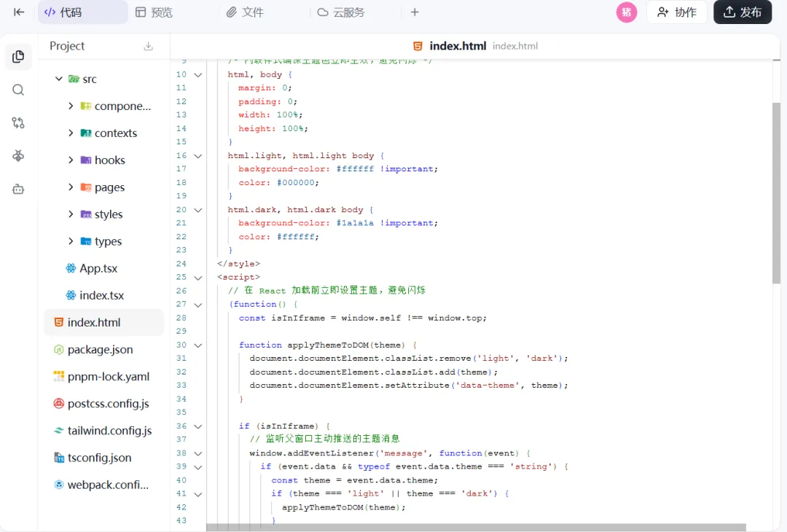Click the tailwind.config.js file icon
The height and width of the screenshot is (532, 787).
[x=59, y=431]
